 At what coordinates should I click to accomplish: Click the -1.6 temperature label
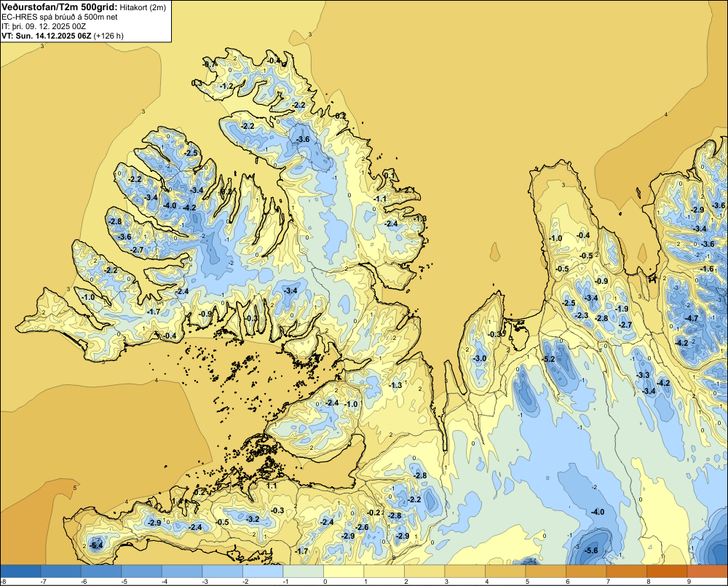[707, 269]
